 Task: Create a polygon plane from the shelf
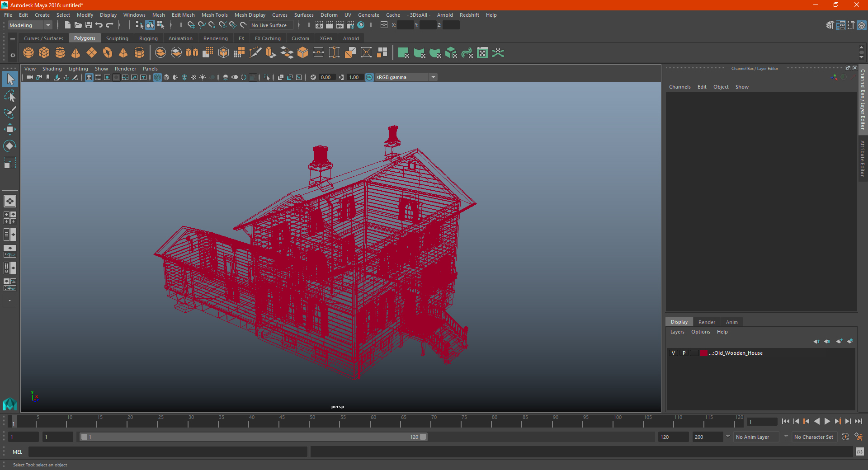coord(92,53)
